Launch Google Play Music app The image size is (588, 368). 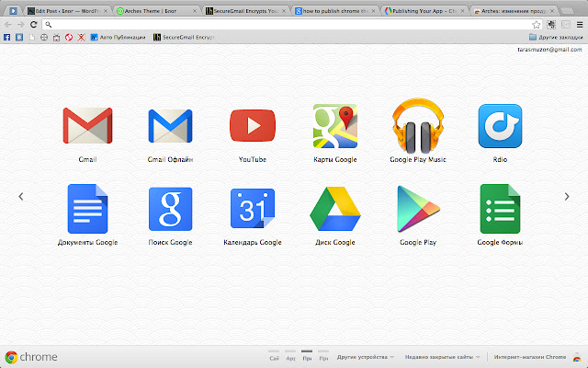[418, 130]
